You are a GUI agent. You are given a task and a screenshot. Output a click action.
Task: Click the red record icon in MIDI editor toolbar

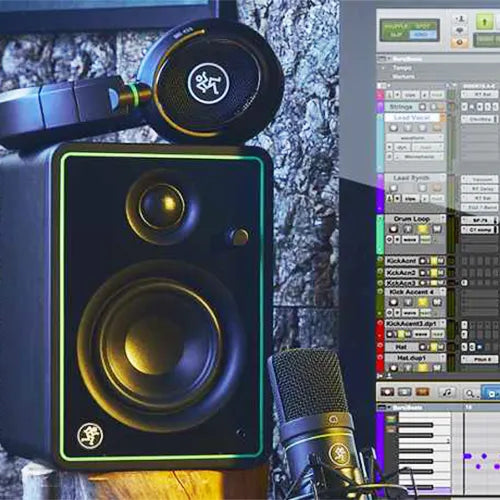pos(388,392)
